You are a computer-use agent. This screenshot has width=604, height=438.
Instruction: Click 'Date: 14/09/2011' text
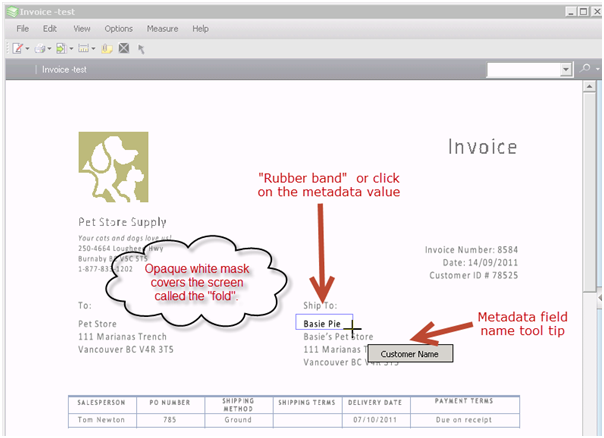480,263
